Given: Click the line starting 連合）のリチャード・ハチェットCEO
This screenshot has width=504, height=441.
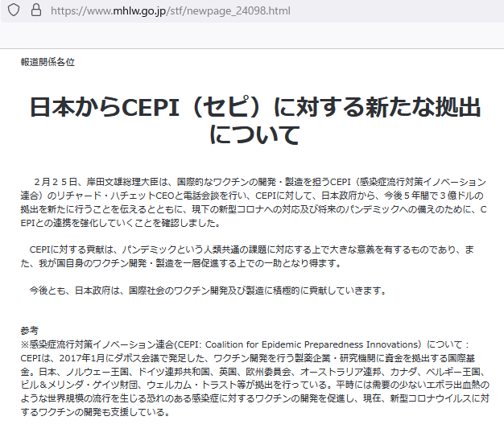Looking at the screenshot, I should click(x=252, y=196).
